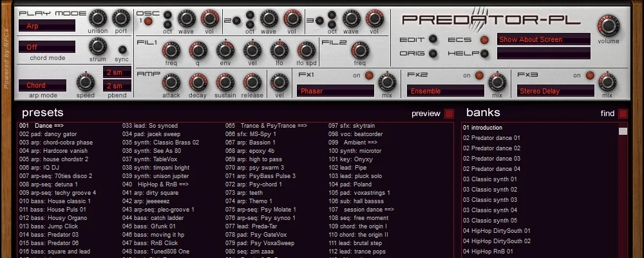Enable the banks find checkbox
644x258 pixels.
click(623, 114)
